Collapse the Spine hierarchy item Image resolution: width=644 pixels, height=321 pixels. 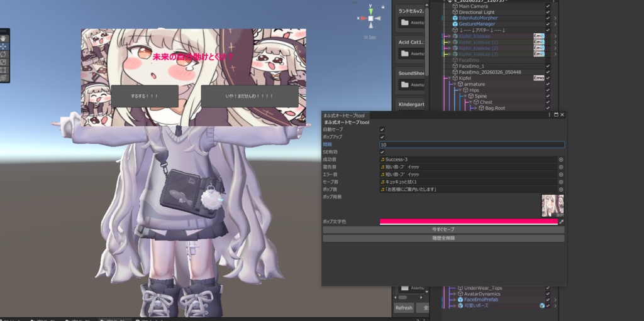[x=465, y=96]
